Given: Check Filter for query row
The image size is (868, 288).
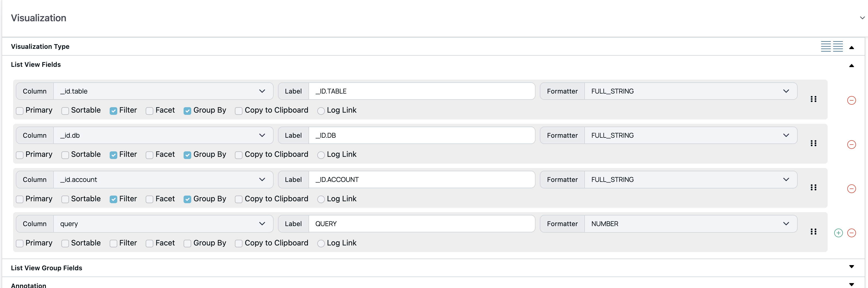Looking at the screenshot, I should click(113, 244).
